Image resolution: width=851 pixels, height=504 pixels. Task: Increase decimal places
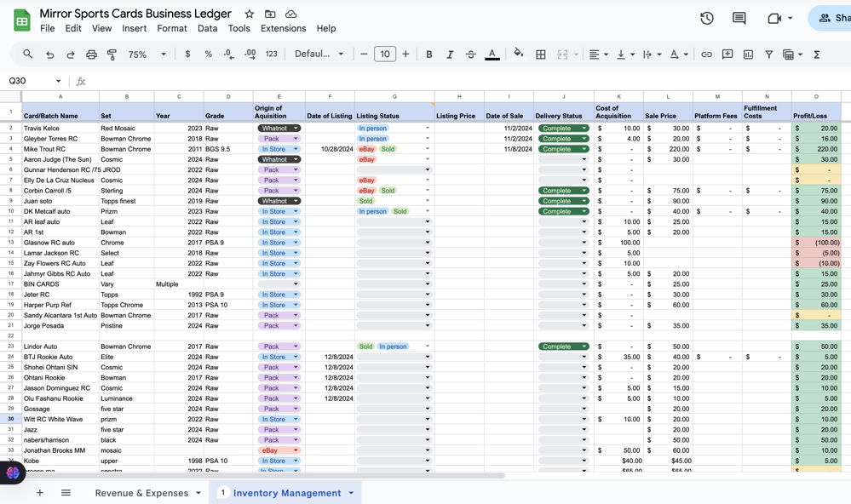click(250, 54)
